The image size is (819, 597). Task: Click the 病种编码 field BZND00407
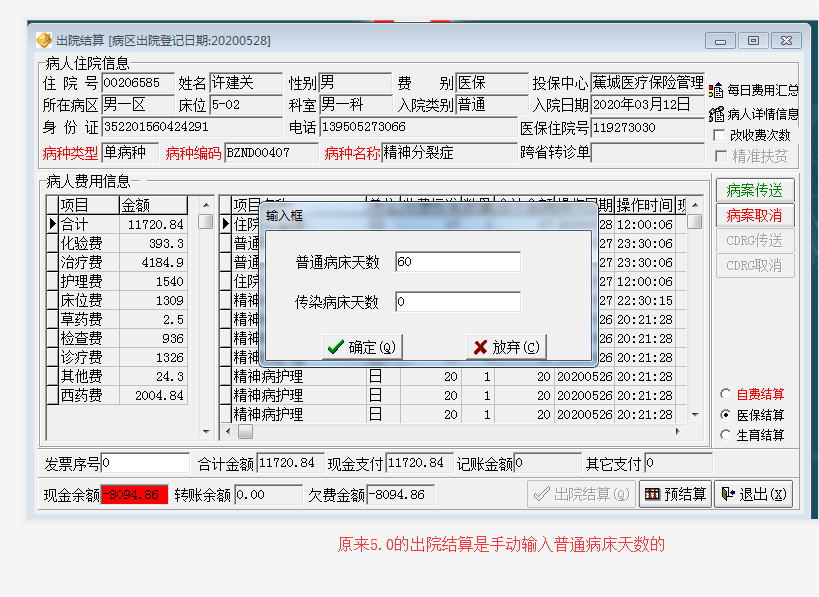pyautogui.click(x=271, y=153)
